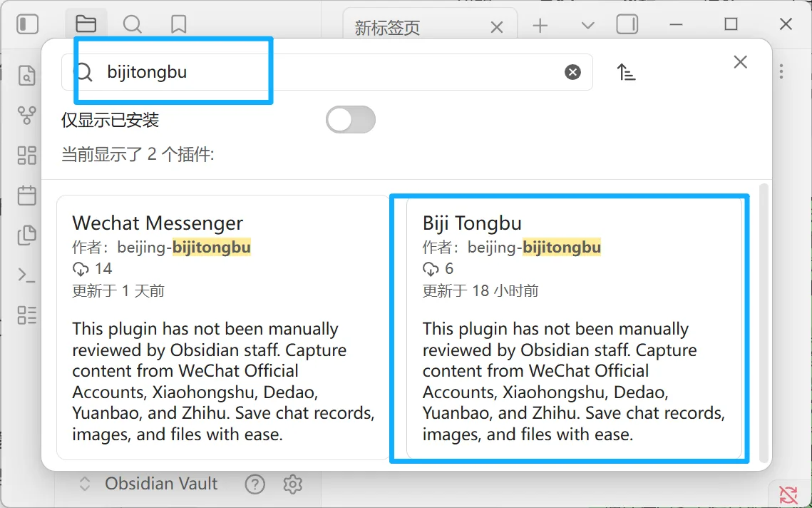This screenshot has width=812, height=508.
Task: Clear the plugin search text
Action: (572, 72)
